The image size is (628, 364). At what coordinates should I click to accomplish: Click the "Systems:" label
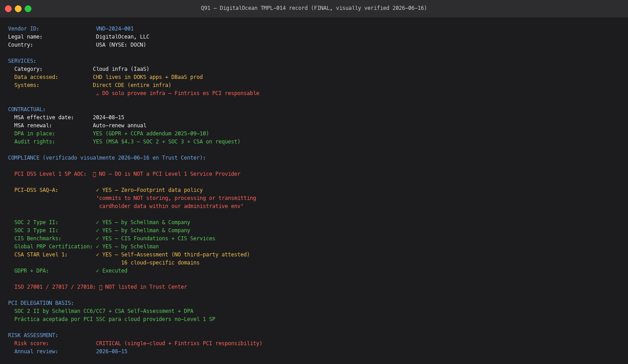27,85
